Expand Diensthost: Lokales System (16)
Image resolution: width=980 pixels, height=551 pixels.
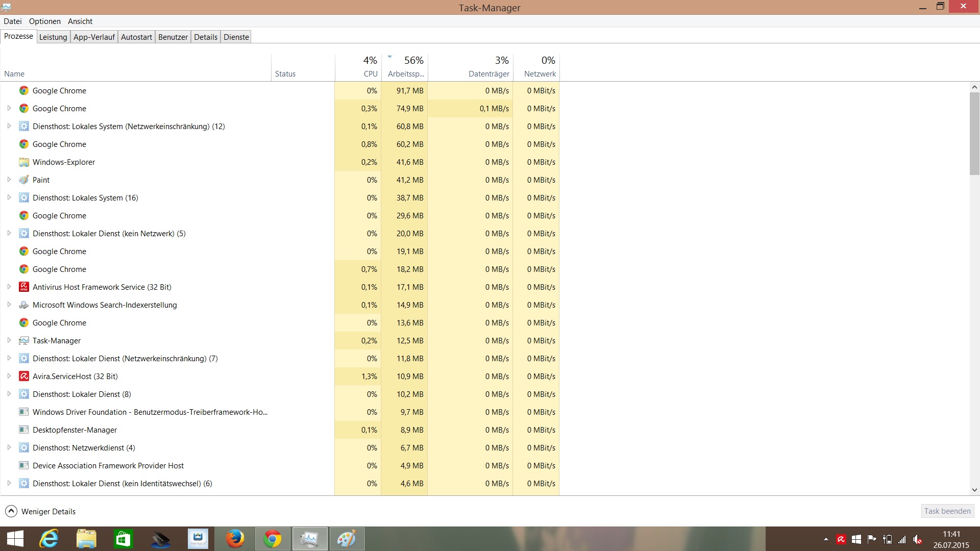coord(9,197)
